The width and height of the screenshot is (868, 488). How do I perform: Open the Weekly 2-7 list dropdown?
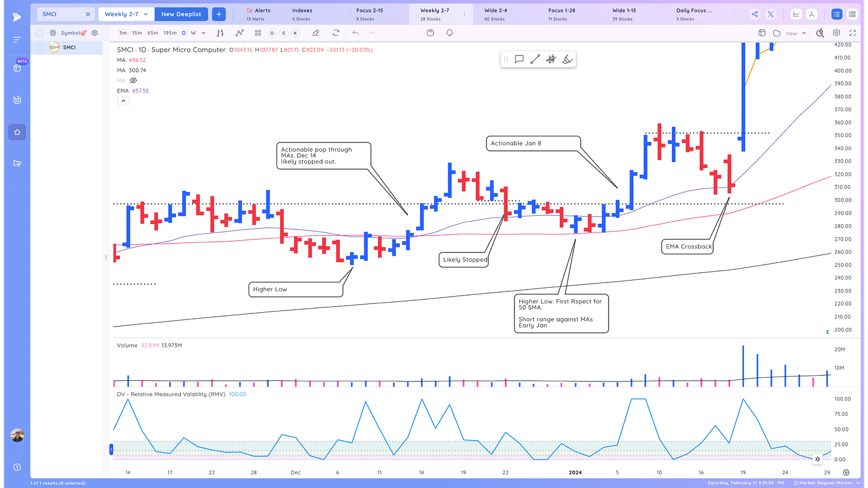click(126, 14)
